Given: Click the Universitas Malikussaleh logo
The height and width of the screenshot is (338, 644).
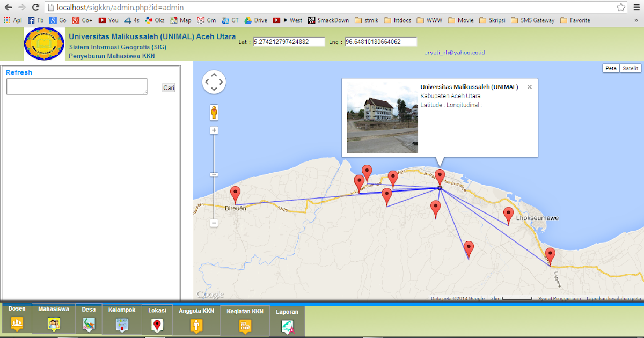Looking at the screenshot, I should 43,43.
